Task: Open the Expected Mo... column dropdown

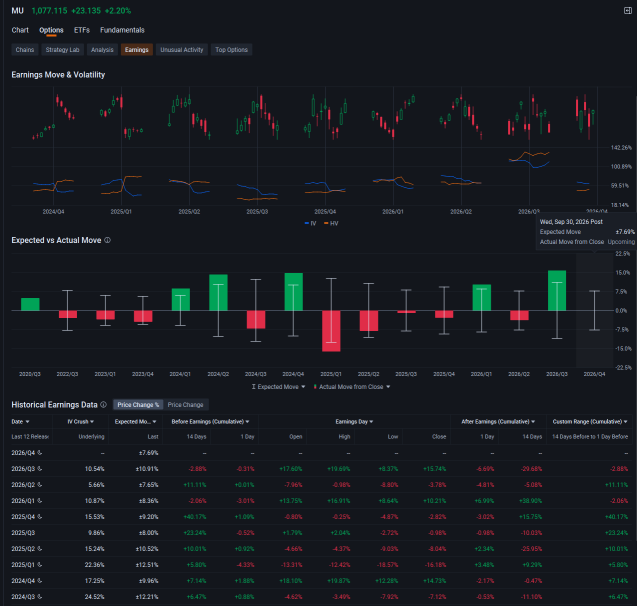Action: [135, 422]
